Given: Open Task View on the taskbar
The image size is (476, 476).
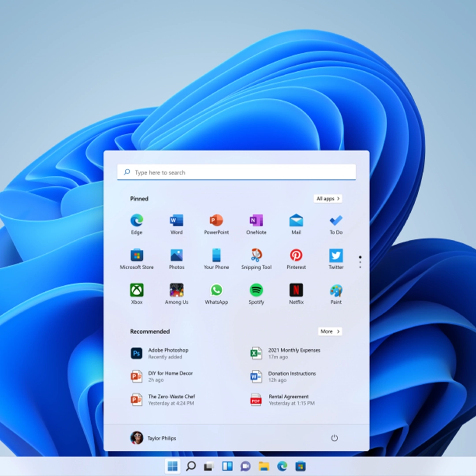Looking at the screenshot, I should (x=209, y=466).
